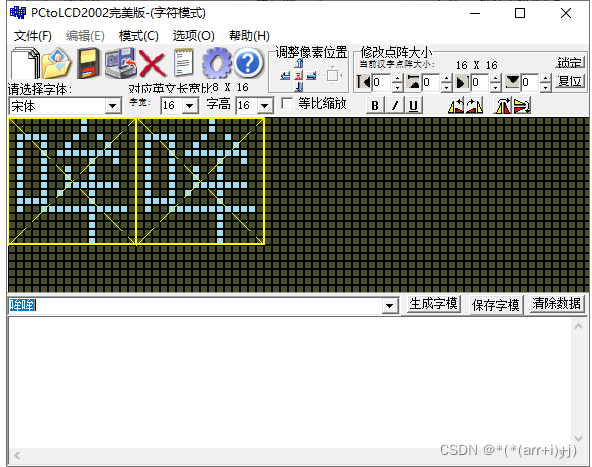Image resolution: width=592 pixels, height=467 pixels.
Task: Expand the 字高 height dropdown
Action: 265,106
